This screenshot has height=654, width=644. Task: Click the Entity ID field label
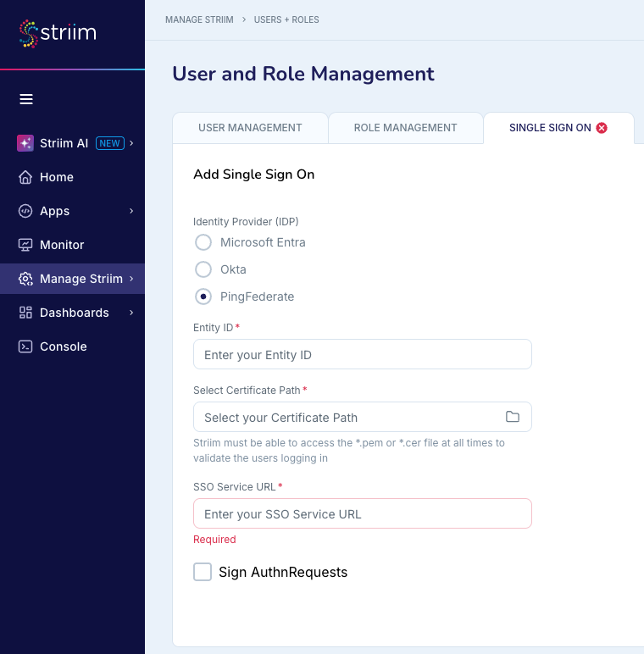coord(214,327)
